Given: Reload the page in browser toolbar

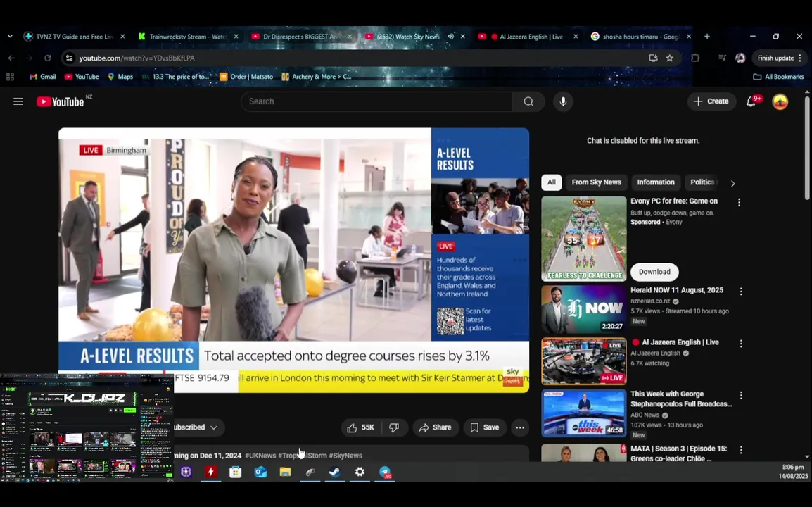Looking at the screenshot, I should 48,58.
